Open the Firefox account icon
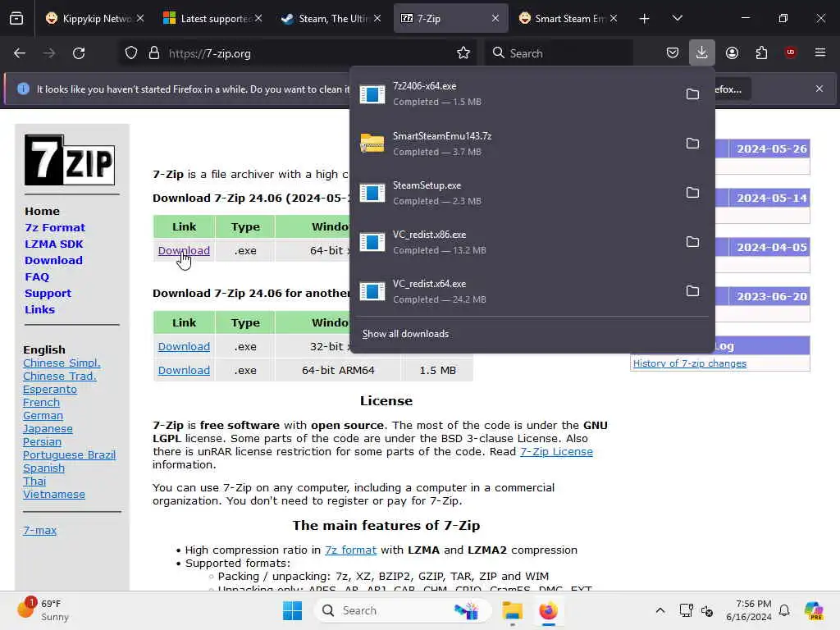840x630 pixels. coord(732,52)
